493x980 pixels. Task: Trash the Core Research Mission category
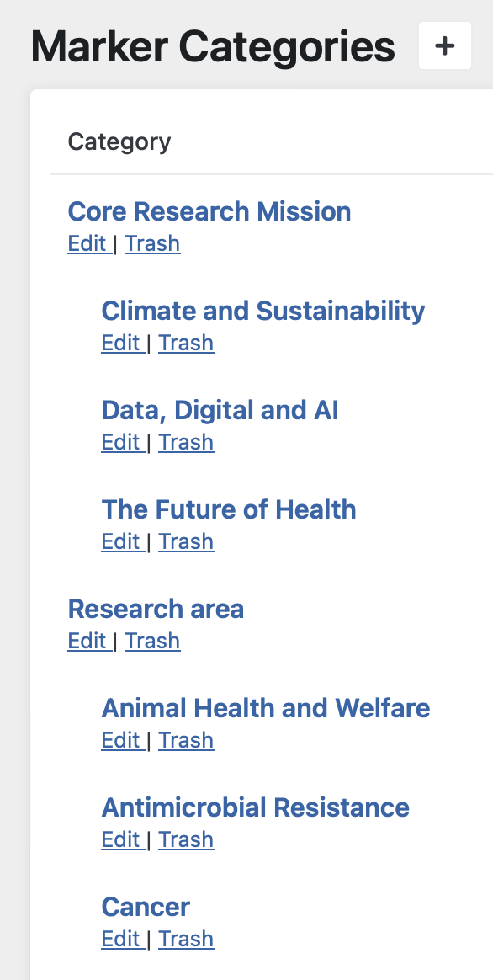pyautogui.click(x=152, y=243)
